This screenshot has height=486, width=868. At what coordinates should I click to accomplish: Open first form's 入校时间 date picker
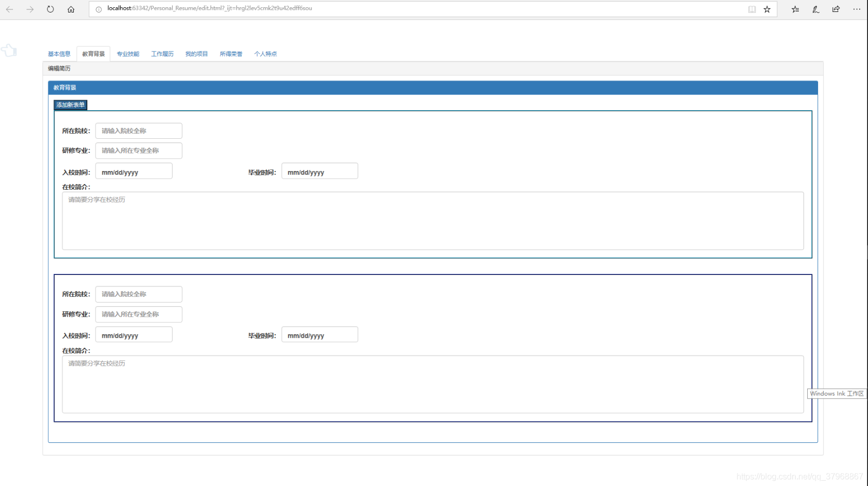click(134, 172)
